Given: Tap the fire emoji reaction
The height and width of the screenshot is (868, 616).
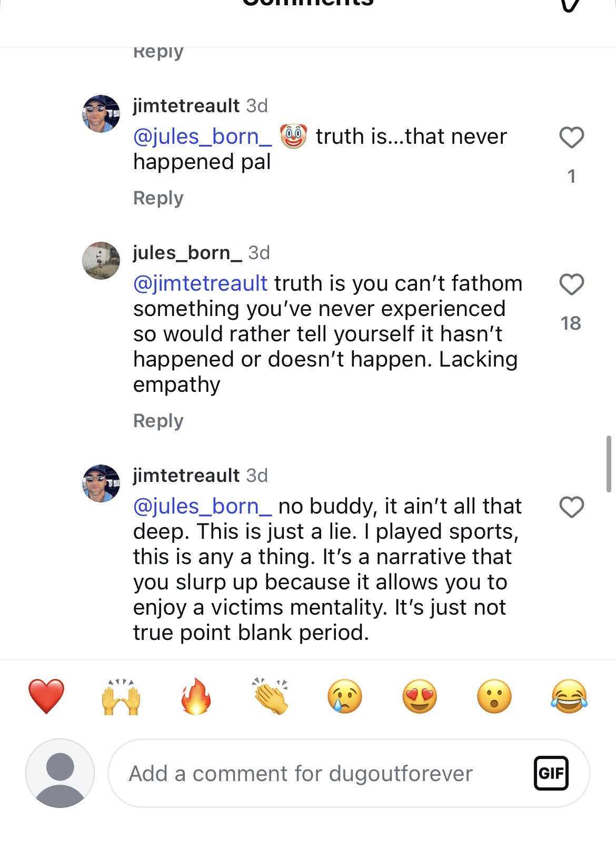Looking at the screenshot, I should pyautogui.click(x=196, y=696).
